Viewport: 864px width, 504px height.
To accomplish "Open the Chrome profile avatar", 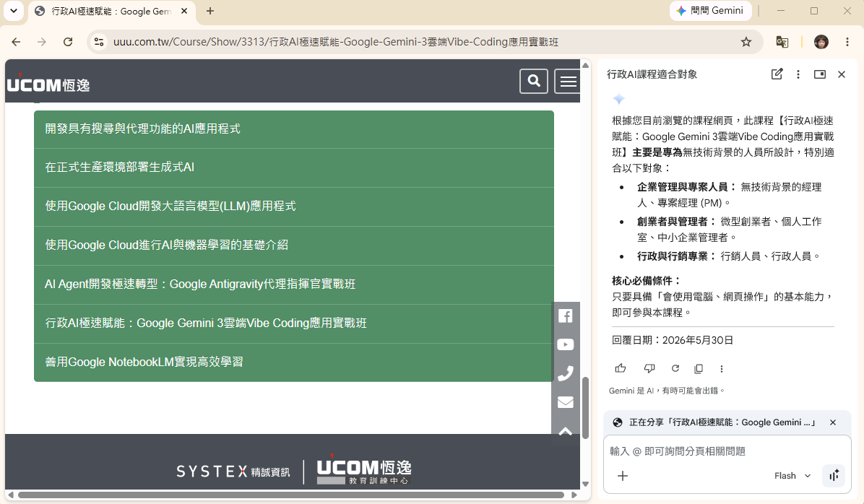I will pyautogui.click(x=821, y=42).
